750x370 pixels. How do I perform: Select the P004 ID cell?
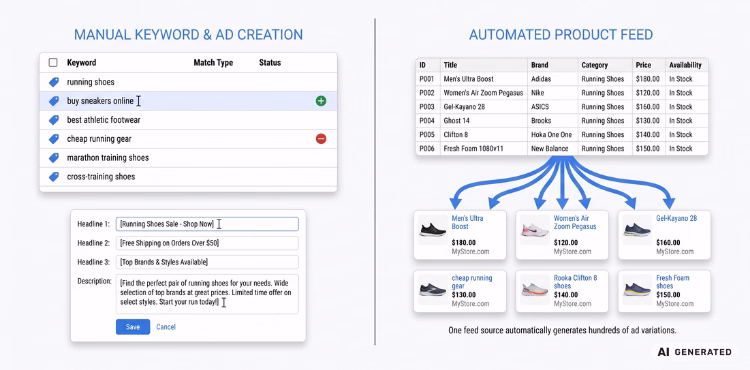[x=427, y=120]
